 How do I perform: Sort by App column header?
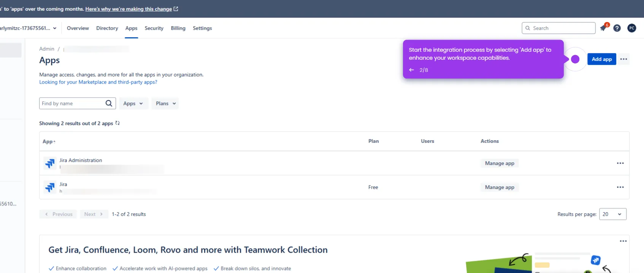point(49,141)
